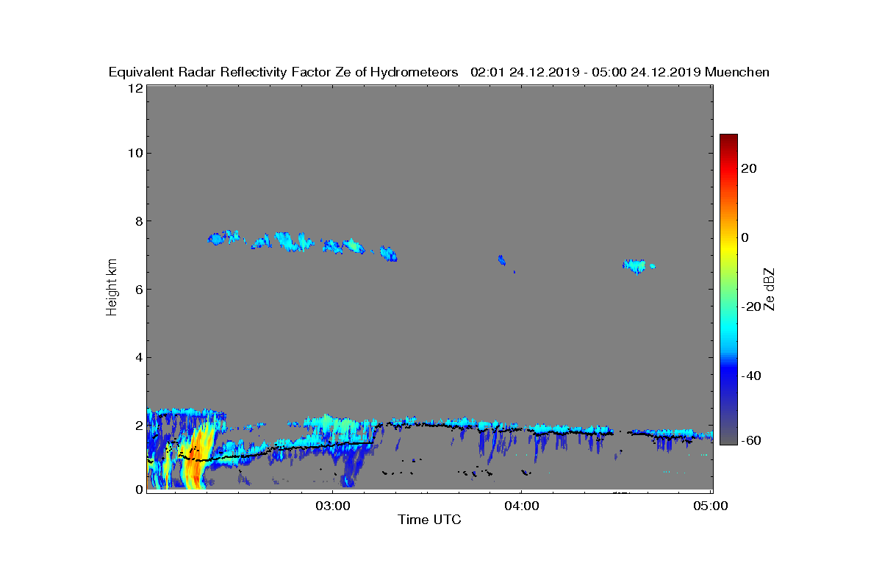Click the 4 km height tick label
This screenshot has width=882, height=588.
pyautogui.click(x=138, y=358)
